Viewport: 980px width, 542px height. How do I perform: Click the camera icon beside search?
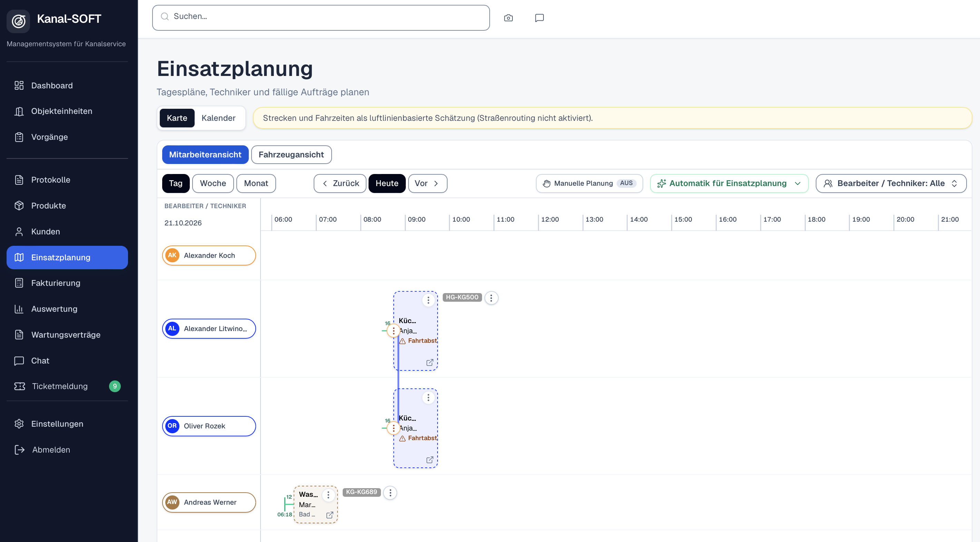[508, 18]
